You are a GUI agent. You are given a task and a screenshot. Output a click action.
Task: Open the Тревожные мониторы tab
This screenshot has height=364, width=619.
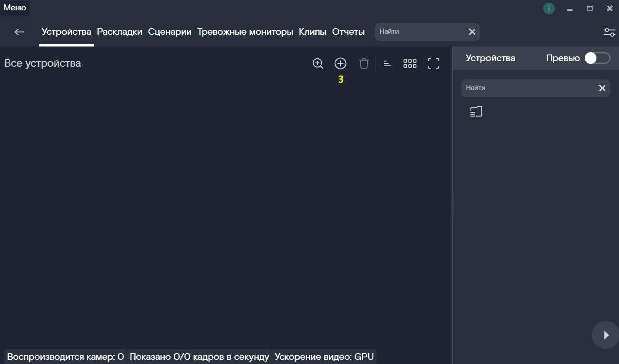(x=245, y=32)
